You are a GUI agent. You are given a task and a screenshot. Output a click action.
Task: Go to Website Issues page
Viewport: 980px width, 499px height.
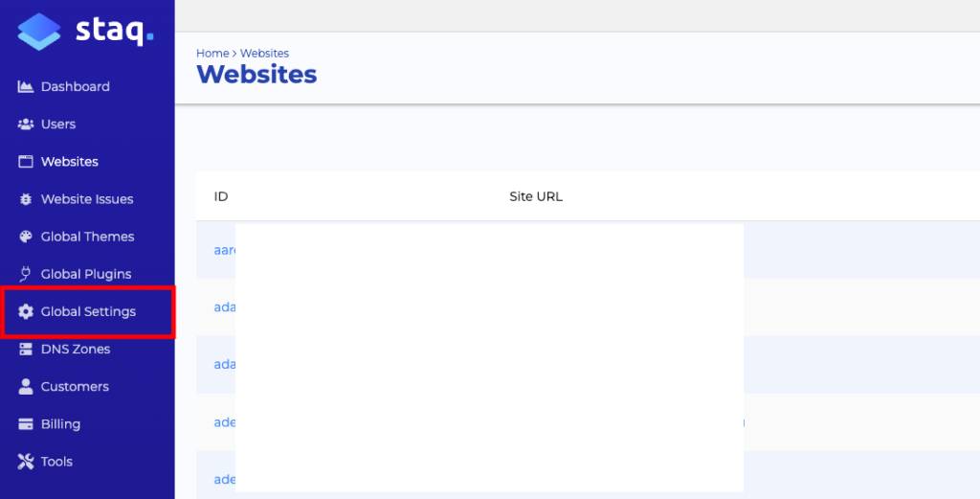tap(86, 199)
